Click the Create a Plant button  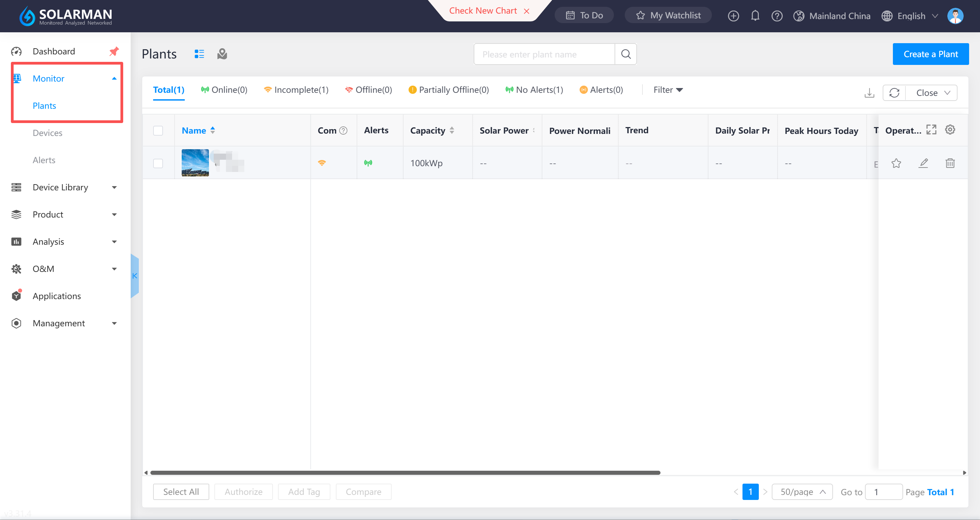pos(930,54)
